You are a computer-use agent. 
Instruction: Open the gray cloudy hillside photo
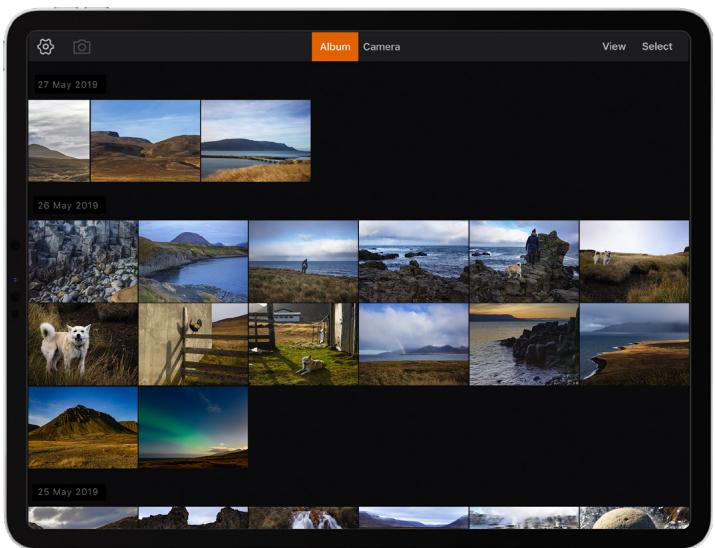pos(59,141)
